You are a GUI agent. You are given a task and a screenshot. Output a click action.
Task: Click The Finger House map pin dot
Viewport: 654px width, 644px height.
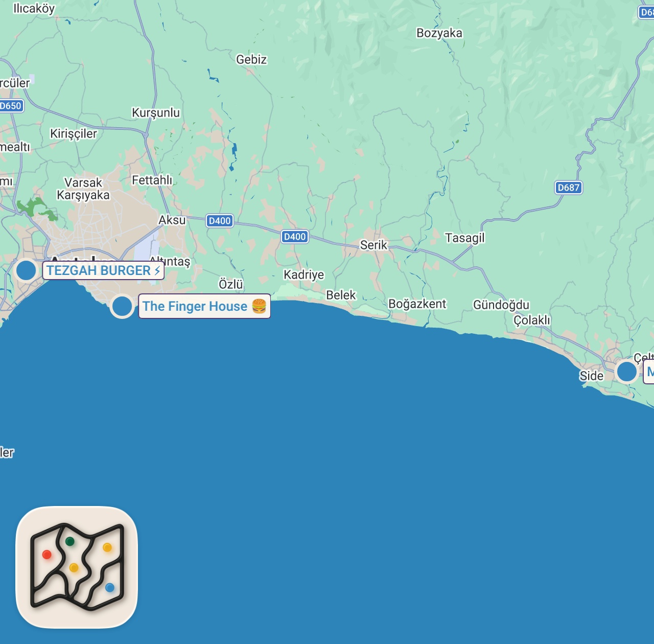click(x=122, y=306)
